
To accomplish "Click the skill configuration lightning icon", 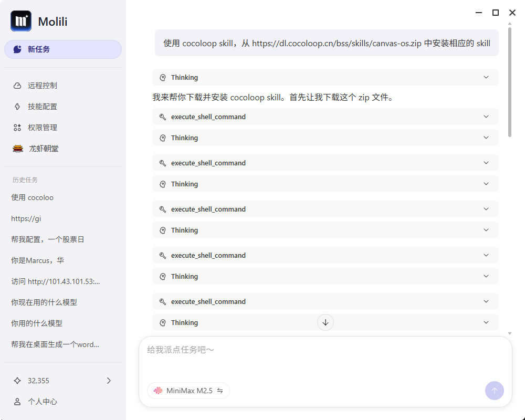I will pos(17,107).
